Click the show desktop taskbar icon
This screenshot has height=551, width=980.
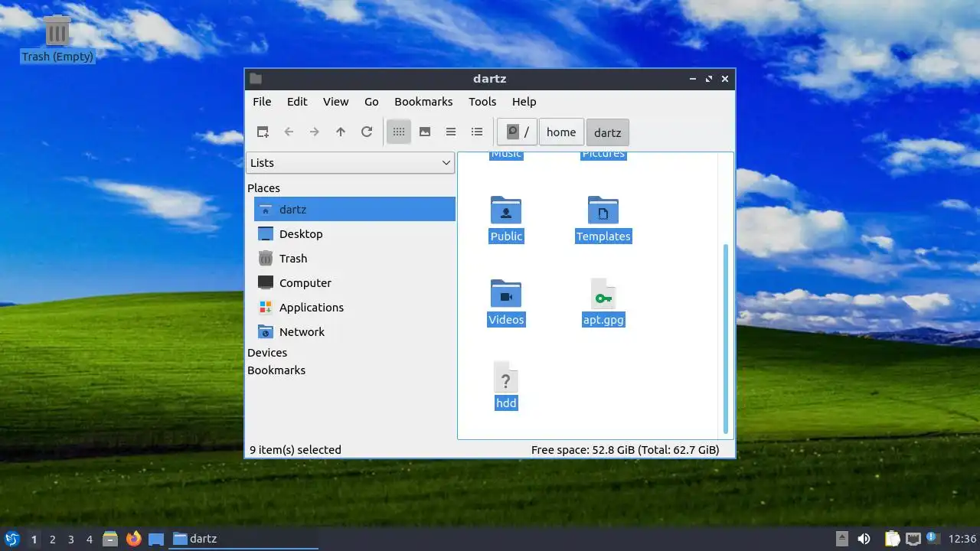click(156, 539)
